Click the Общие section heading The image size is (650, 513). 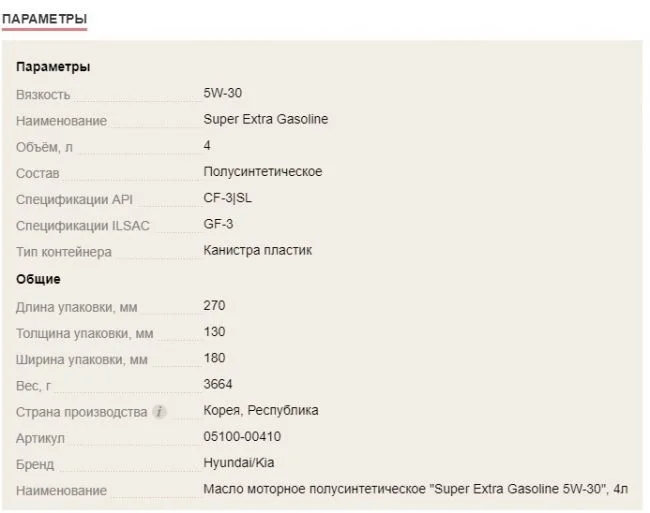38,279
